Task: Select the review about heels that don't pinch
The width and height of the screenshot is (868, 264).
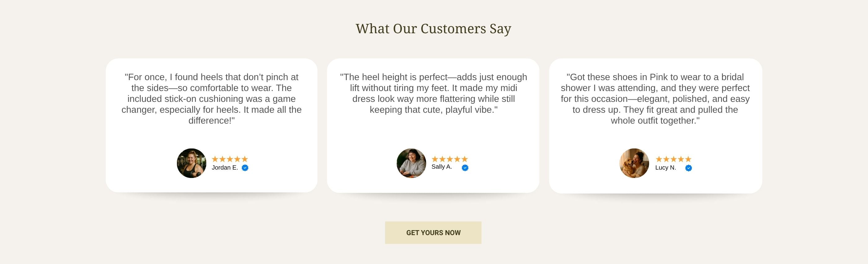Action: pyautogui.click(x=212, y=98)
